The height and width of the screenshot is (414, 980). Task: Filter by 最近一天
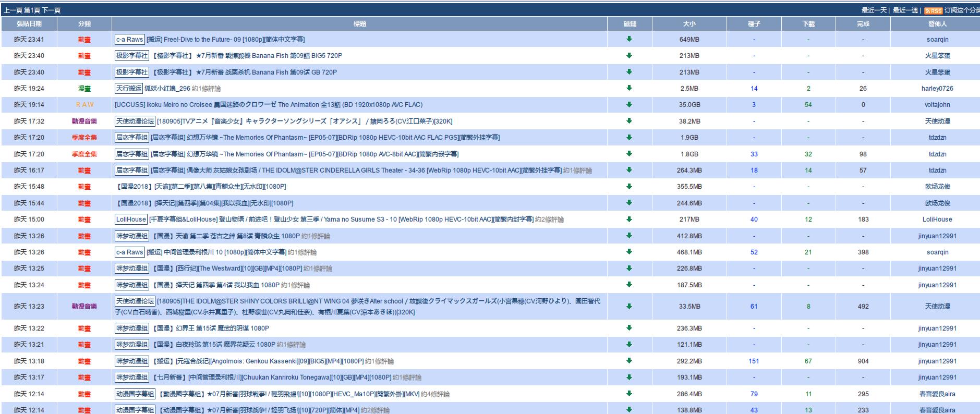click(x=874, y=10)
